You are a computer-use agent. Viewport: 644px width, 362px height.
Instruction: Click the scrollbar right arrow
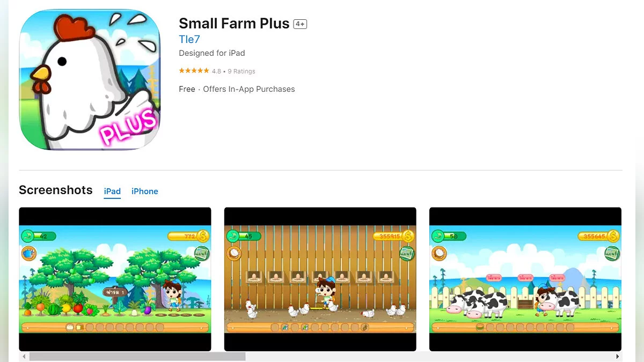coord(618,356)
